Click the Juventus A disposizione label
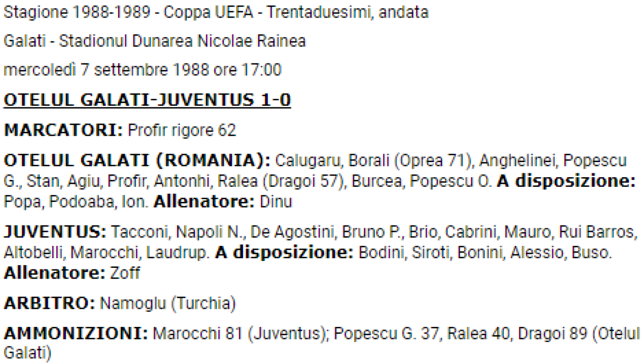 click(x=283, y=253)
